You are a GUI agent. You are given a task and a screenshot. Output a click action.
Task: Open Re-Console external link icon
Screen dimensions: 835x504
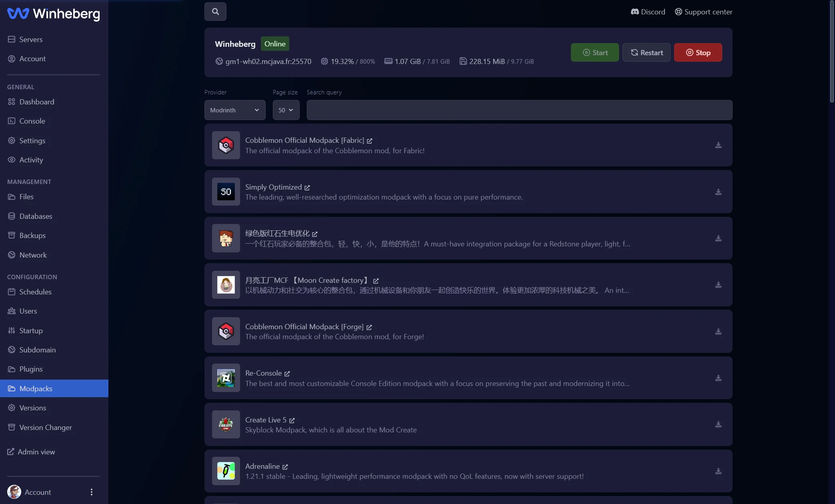[x=287, y=374]
